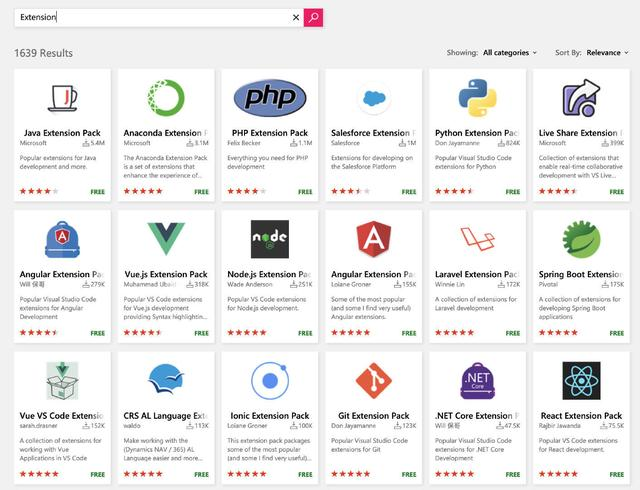Viewport: 640px width, 490px height.
Task: Click the 1639 Results count text
Action: click(x=43, y=53)
